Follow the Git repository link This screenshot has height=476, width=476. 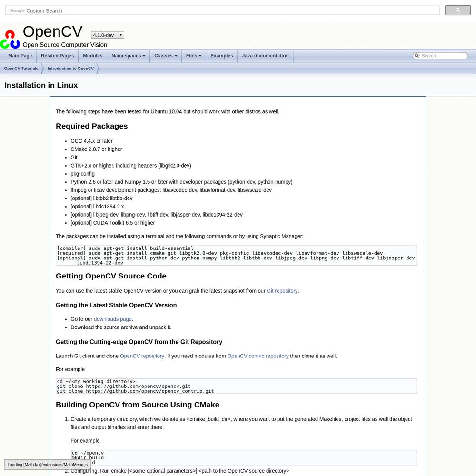tap(282, 291)
